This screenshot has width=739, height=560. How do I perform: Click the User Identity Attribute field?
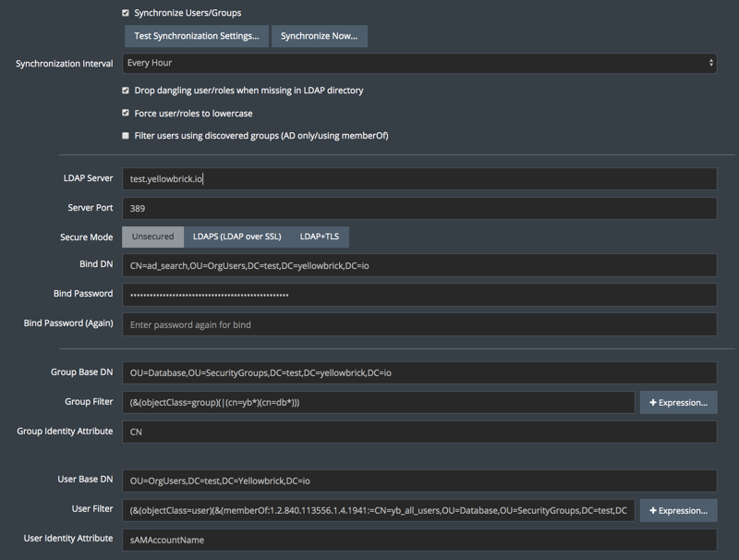coord(419,540)
